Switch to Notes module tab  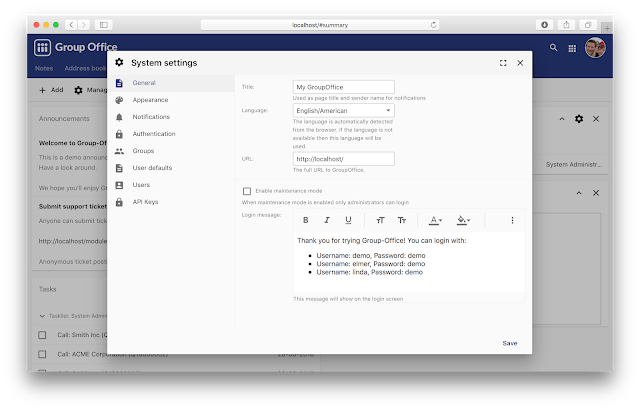(44, 69)
